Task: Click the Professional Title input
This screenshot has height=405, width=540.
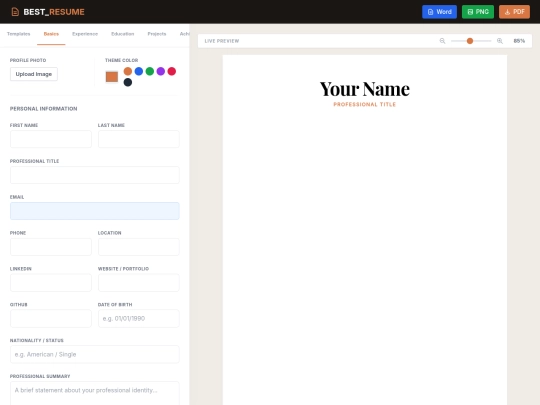Action: point(95,175)
